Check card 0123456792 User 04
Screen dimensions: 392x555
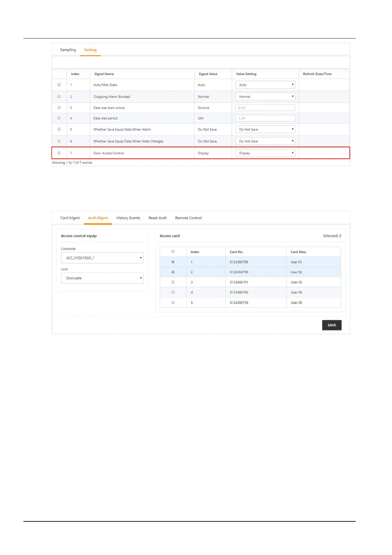[x=173, y=292]
